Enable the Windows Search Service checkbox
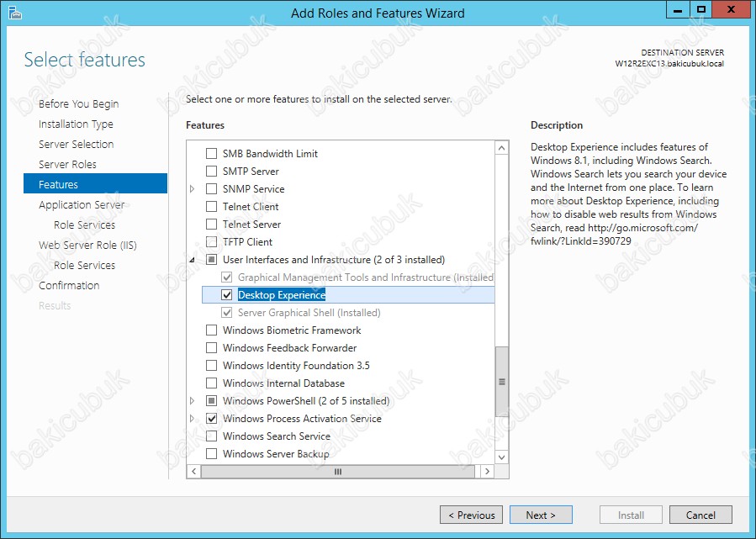756x539 pixels. (211, 436)
